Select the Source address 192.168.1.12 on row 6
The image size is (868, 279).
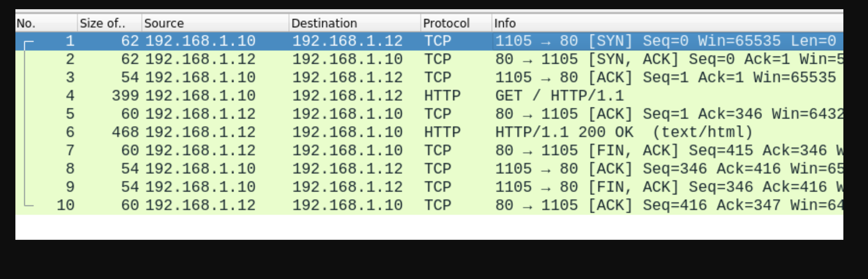pos(200,131)
